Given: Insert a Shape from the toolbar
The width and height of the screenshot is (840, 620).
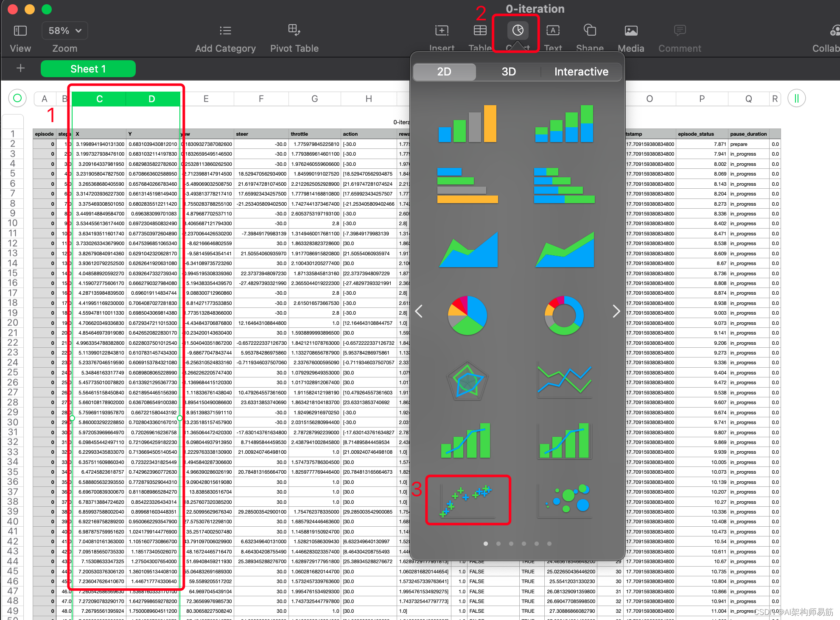Looking at the screenshot, I should pyautogui.click(x=590, y=31).
